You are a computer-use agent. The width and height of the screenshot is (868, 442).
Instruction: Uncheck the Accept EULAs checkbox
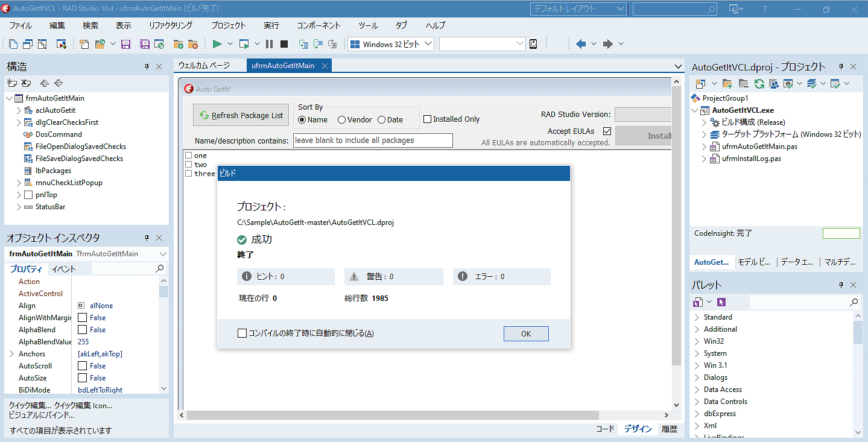(x=607, y=131)
